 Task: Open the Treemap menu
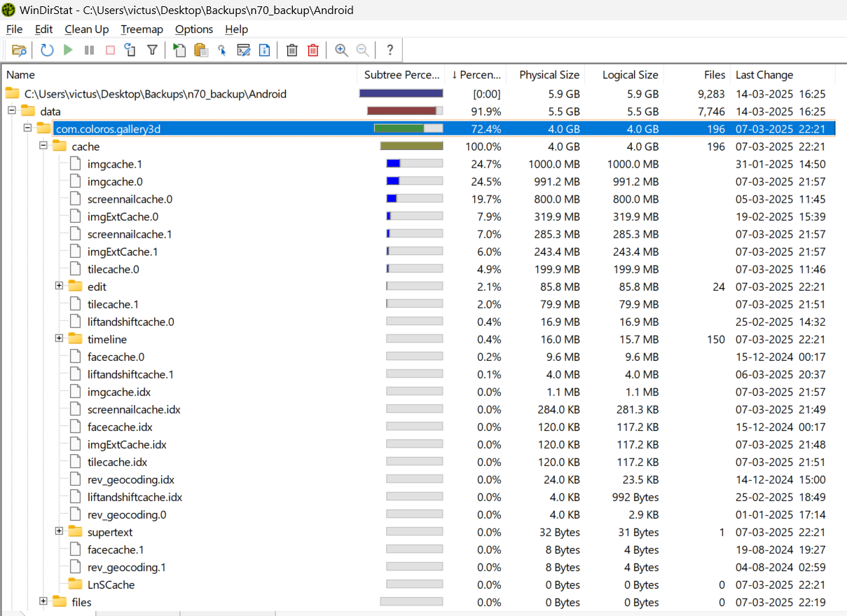click(x=142, y=29)
